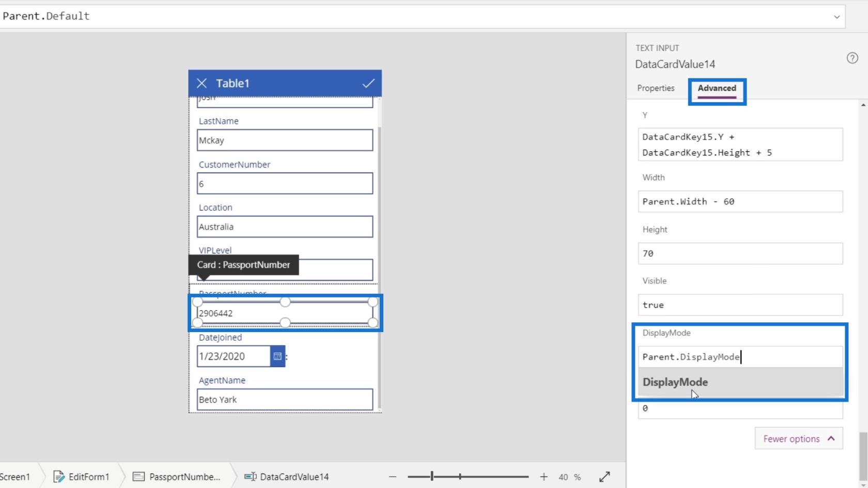Click the CustomerNumber field containing 6
Screen dimensions: 868x488
[285, 184]
